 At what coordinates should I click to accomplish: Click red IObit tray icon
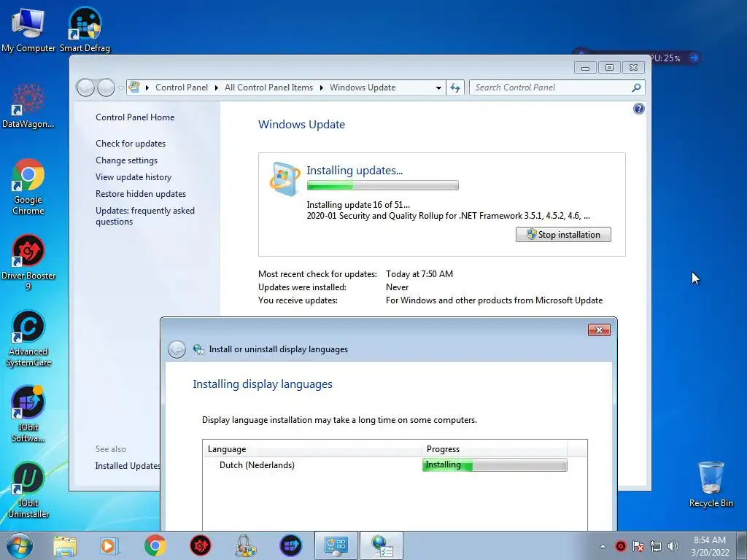620,546
